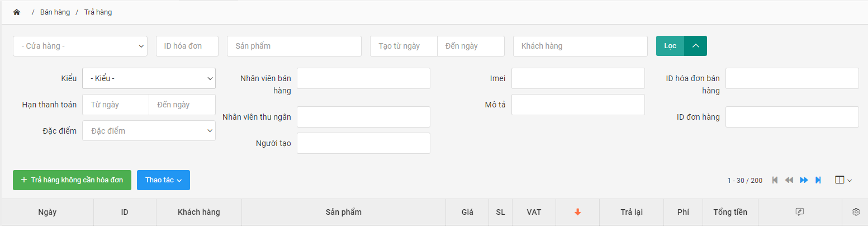
Task: Go to the previous page of results
Action: point(789,180)
